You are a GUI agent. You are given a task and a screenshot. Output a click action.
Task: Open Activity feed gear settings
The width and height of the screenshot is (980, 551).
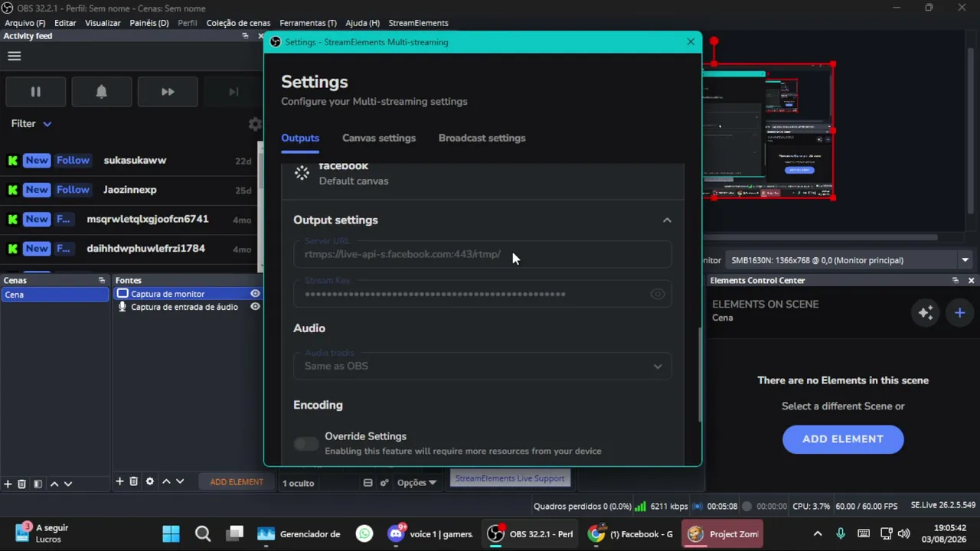coord(254,124)
